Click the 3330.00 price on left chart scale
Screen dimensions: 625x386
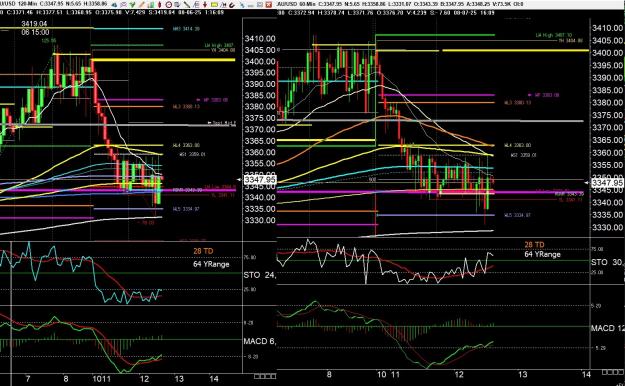click(x=260, y=220)
